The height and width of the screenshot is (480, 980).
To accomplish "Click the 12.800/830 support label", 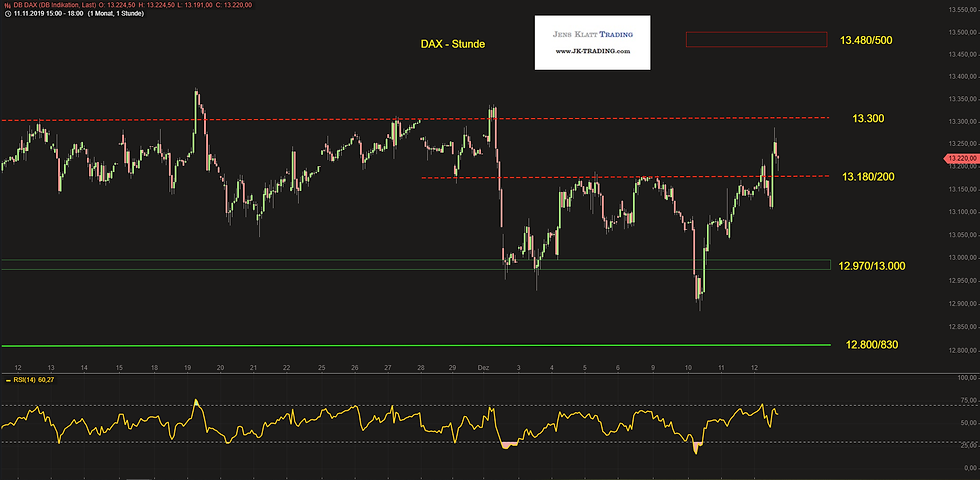I will (872, 344).
